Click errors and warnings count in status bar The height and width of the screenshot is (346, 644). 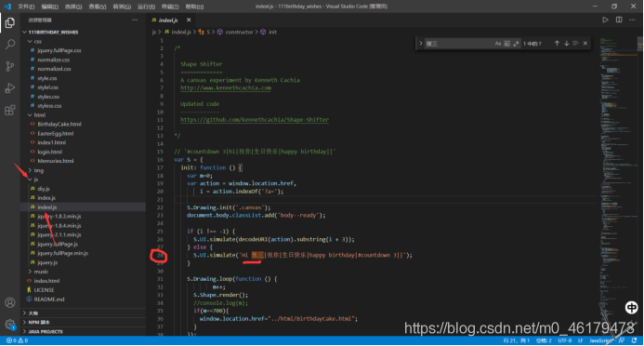coord(18,340)
